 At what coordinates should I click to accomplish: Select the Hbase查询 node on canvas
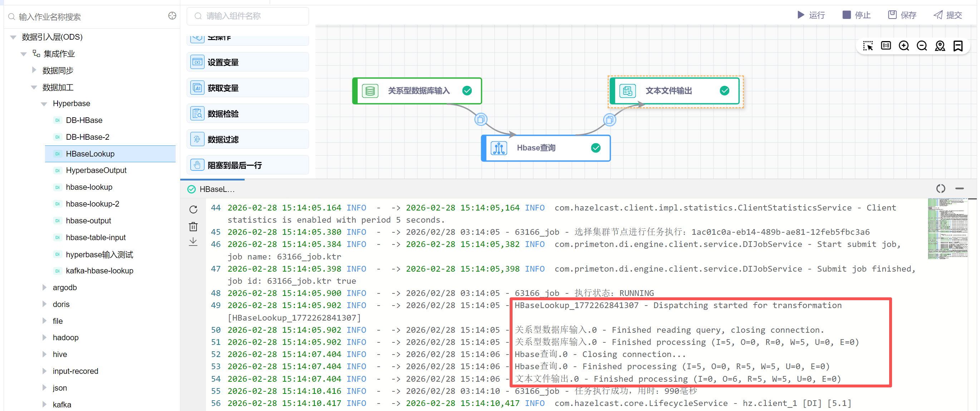(x=545, y=148)
